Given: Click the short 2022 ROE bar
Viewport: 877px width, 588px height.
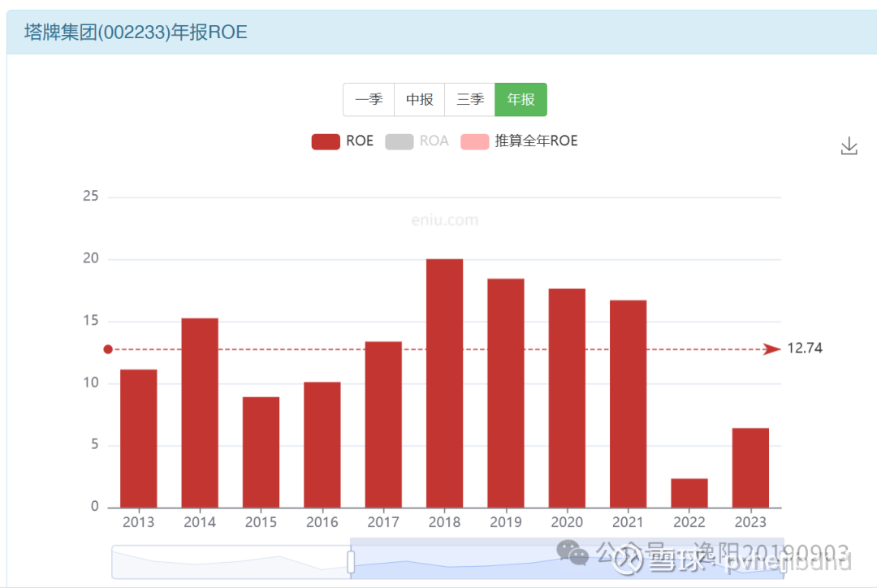Looking at the screenshot, I should pyautogui.click(x=689, y=494).
